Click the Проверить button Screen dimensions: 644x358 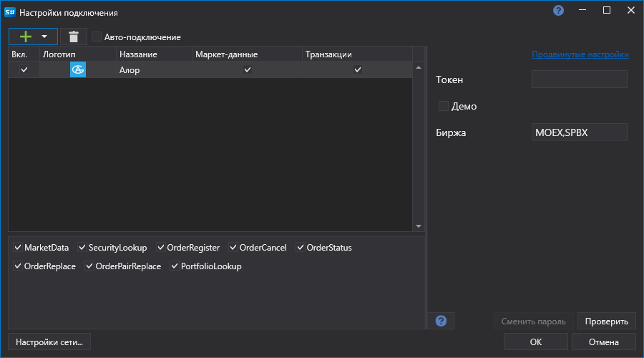point(607,321)
